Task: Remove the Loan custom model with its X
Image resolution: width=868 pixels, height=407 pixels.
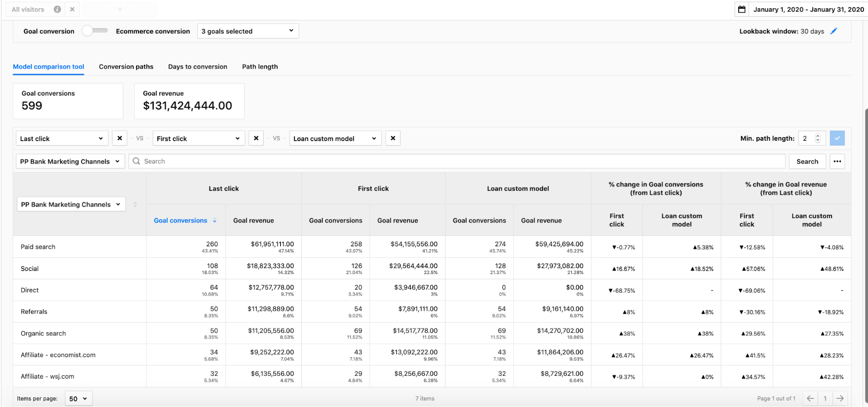Action: click(393, 138)
